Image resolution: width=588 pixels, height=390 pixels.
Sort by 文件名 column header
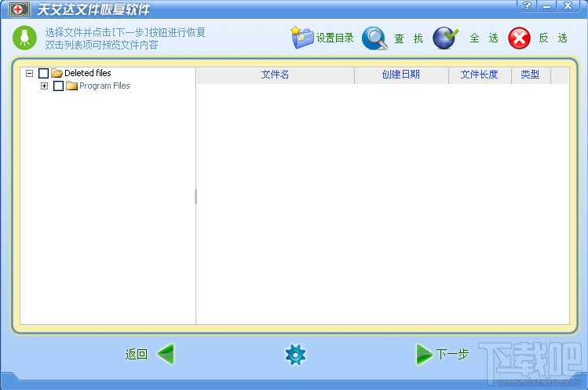276,75
